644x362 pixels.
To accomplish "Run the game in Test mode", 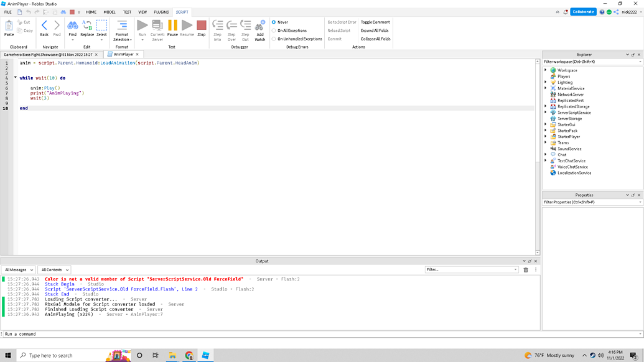I will click(141, 26).
